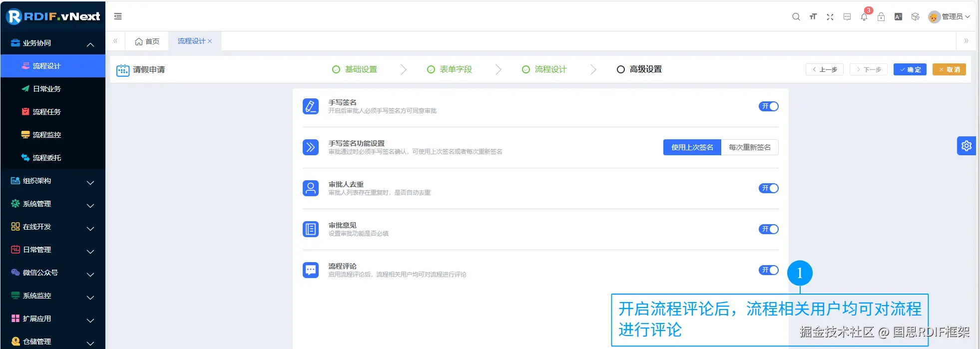
Task: Collapse sidebar with the hamburger menu icon
Action: tap(118, 16)
